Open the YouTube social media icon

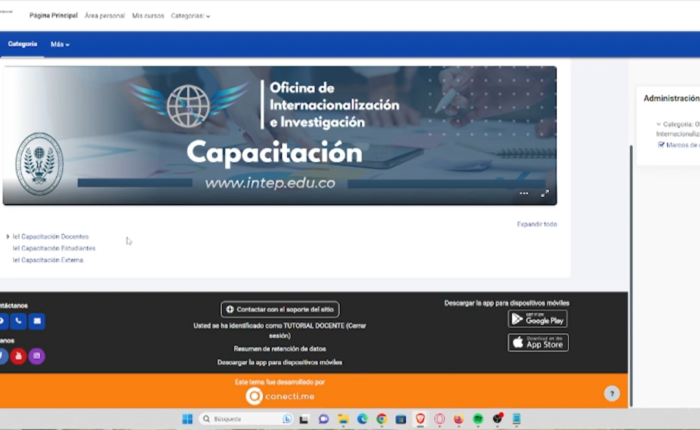[x=17, y=356]
